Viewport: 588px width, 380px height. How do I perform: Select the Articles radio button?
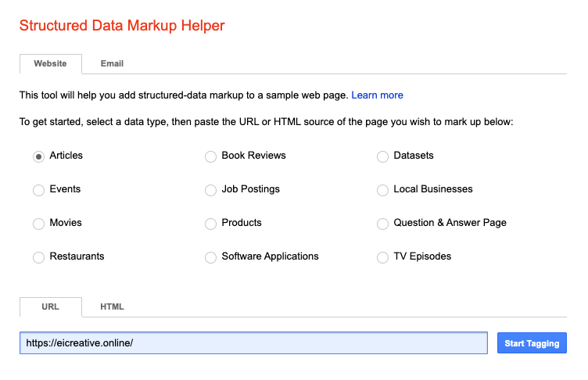[39, 156]
